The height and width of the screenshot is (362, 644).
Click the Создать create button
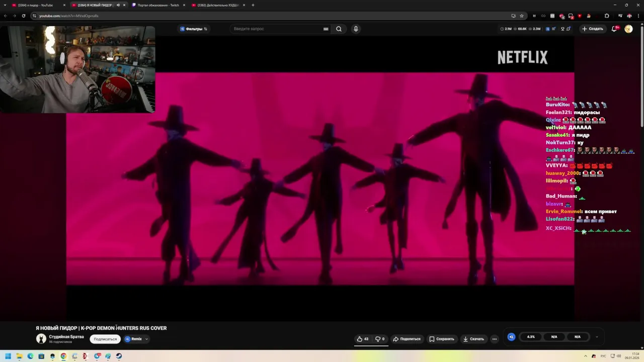click(592, 29)
